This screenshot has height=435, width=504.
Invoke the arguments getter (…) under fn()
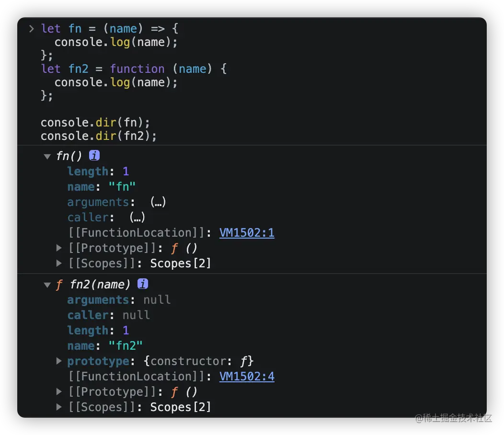(158, 202)
